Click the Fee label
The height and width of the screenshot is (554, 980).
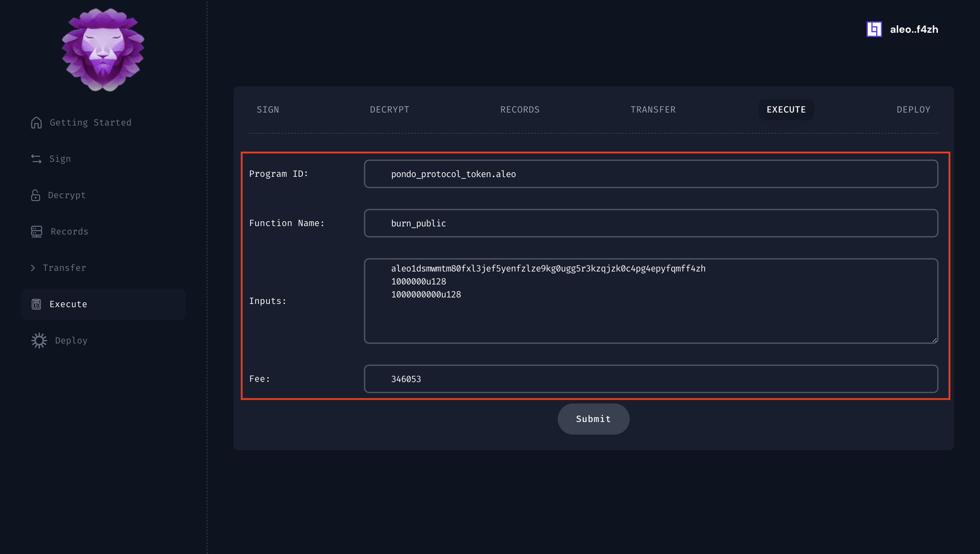(x=260, y=379)
